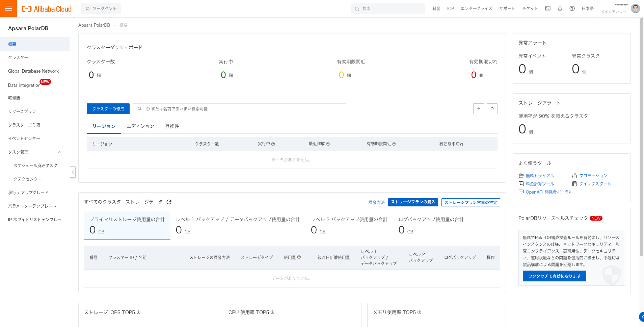Open タスクセンター in the sidebar

coord(35,179)
